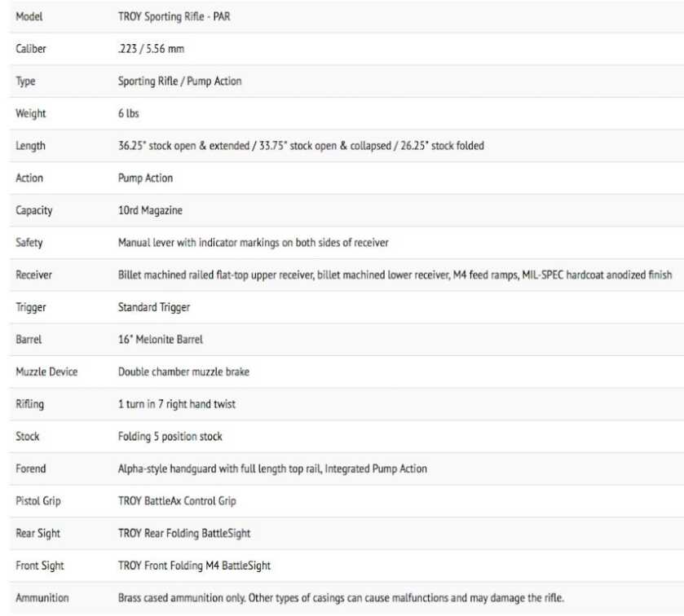Click the 10rd Magazine capacity value
The width and height of the screenshot is (684, 616).
click(150, 210)
